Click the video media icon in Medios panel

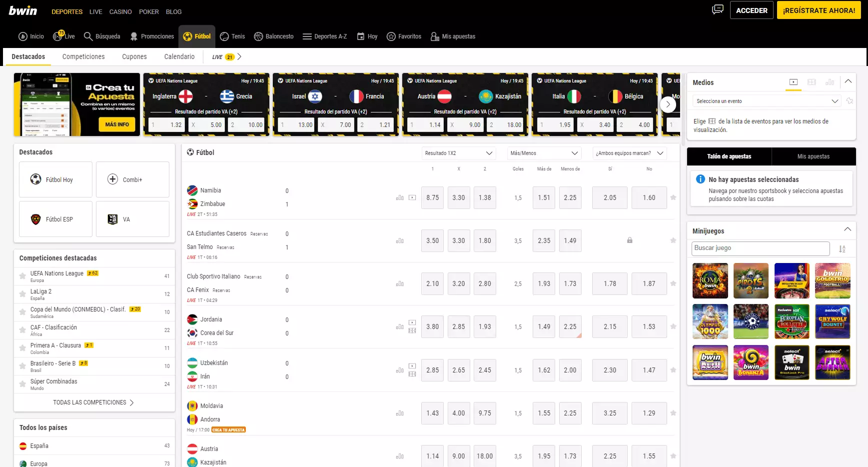793,82
